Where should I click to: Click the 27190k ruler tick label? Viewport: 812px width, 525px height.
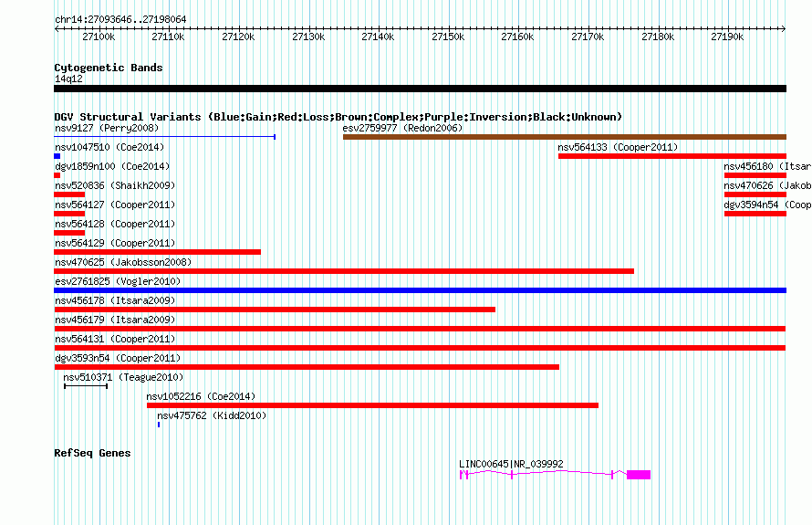[x=727, y=37]
